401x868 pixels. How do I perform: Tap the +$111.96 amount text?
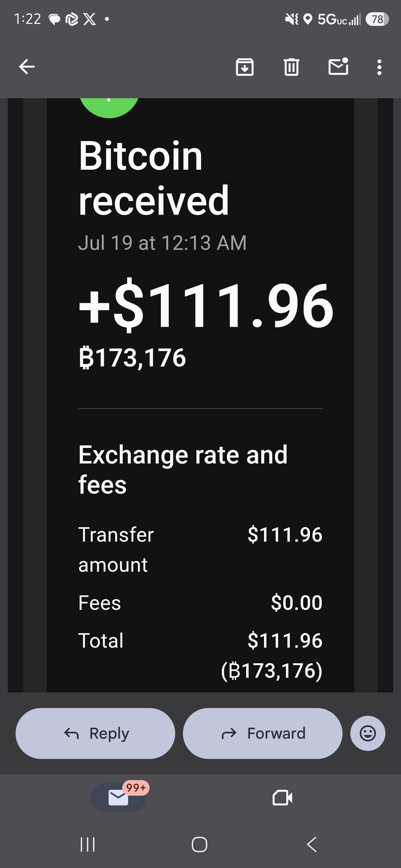(x=206, y=305)
